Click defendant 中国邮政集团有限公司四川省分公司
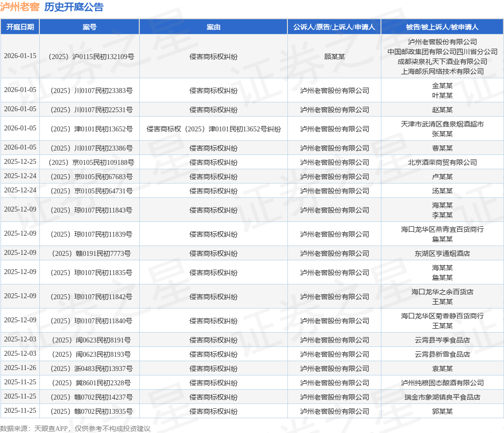The image size is (504, 433). click(x=442, y=52)
